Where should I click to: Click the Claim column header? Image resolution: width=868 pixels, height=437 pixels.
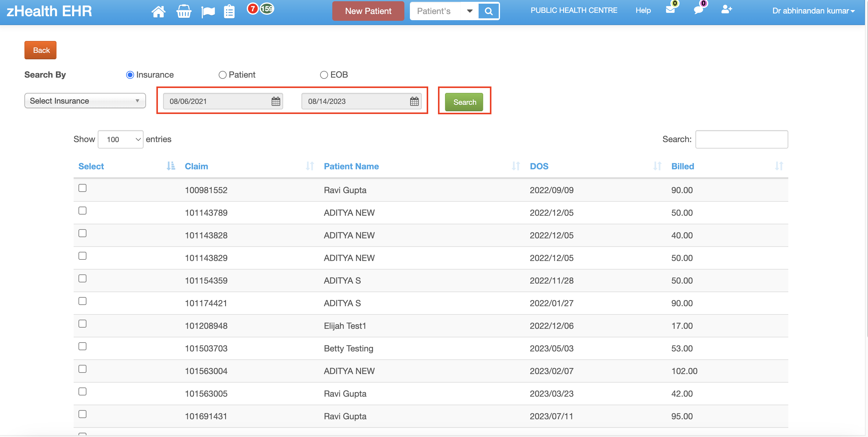196,166
